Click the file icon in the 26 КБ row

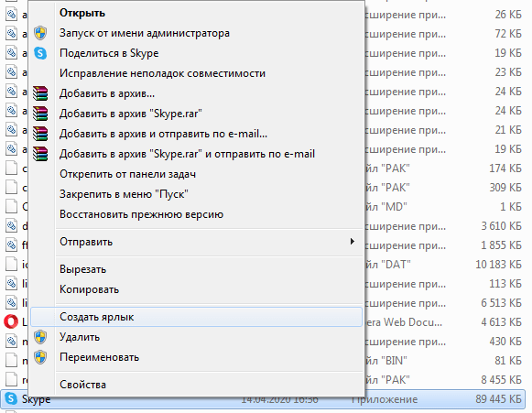coord(11,15)
